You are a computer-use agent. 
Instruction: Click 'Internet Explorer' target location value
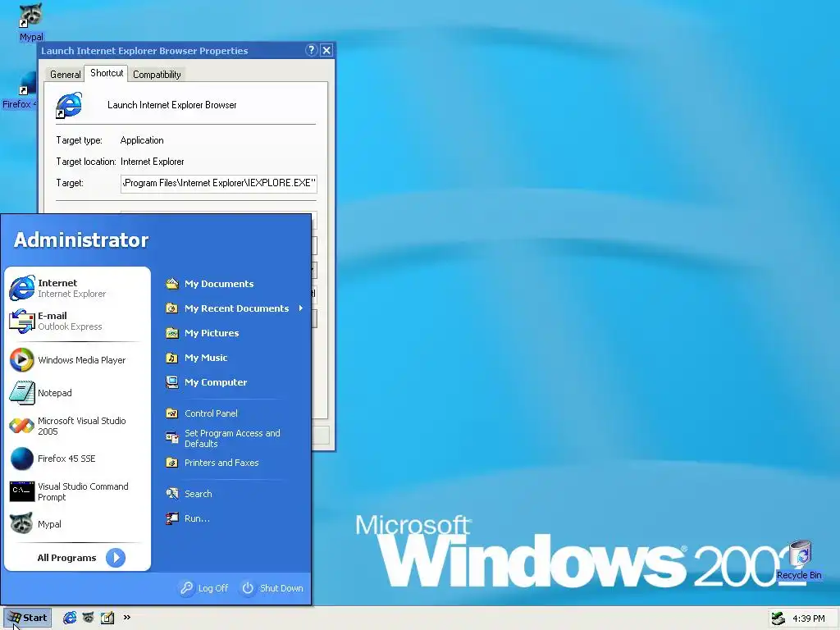pos(152,162)
